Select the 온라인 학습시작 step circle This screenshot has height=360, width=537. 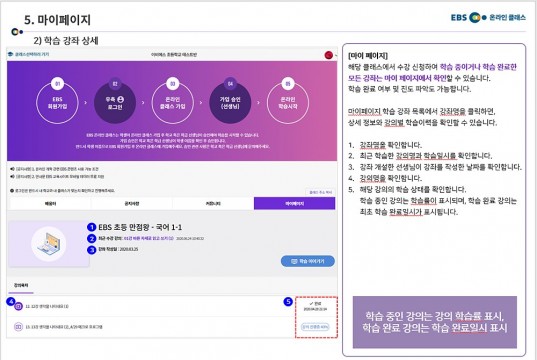pos(288,103)
